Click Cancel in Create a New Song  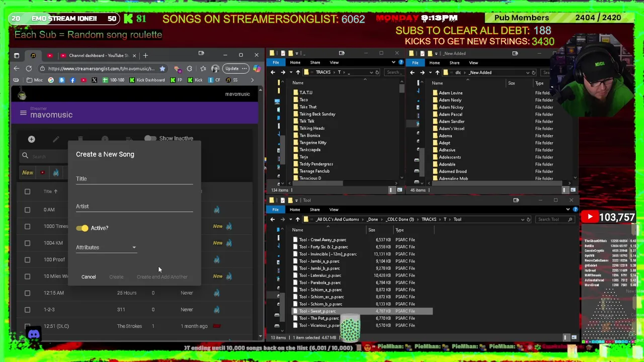(x=89, y=277)
